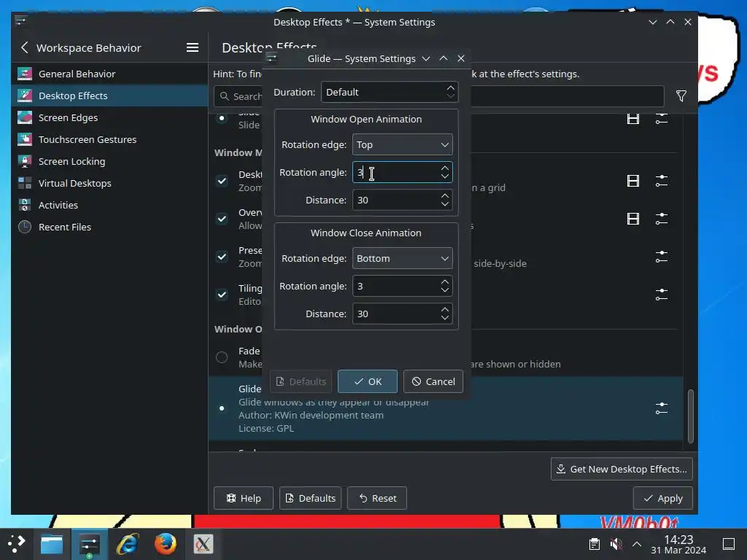The width and height of the screenshot is (747, 560).
Task: Click the Touchscreen Gestures sidebar icon
Action: point(25,139)
